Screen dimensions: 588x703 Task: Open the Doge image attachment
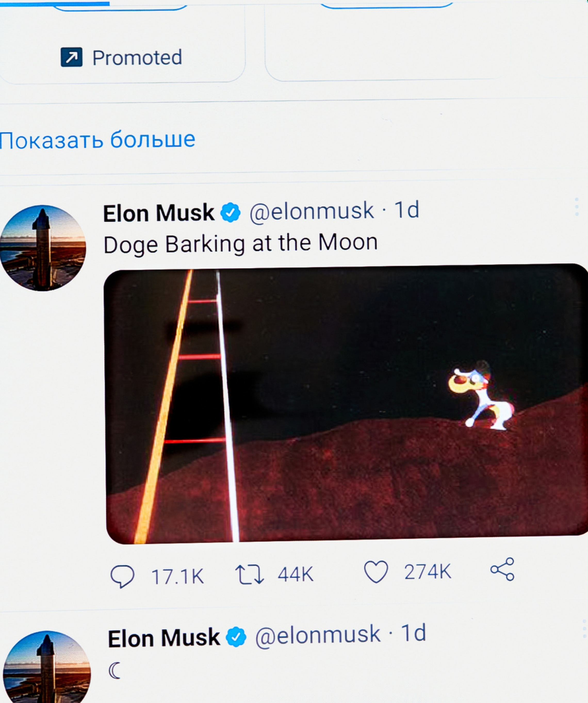[345, 408]
